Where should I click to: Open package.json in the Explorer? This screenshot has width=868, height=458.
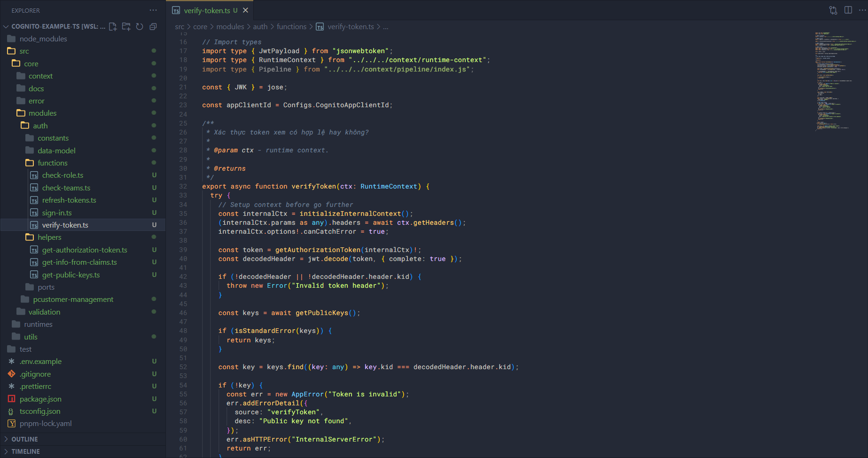coord(40,399)
